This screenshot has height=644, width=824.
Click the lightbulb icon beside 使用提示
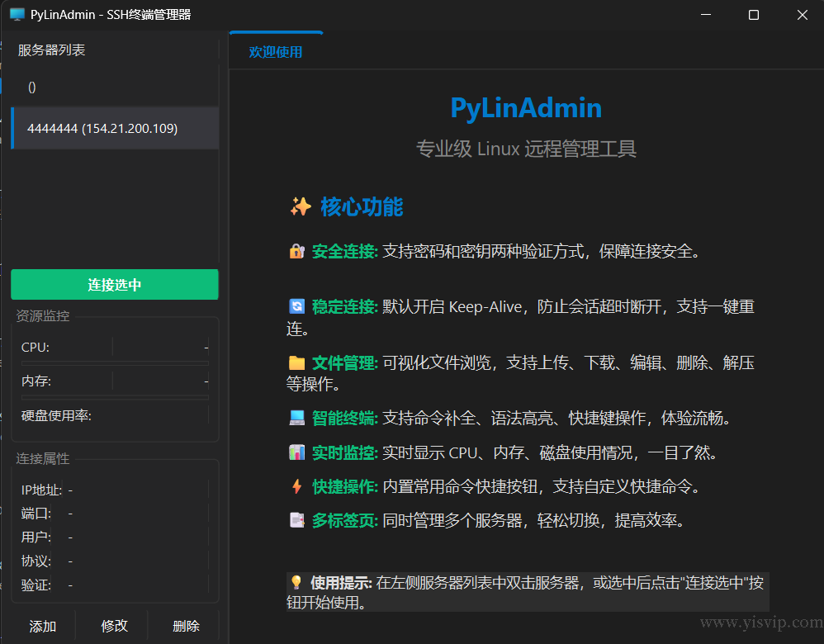[x=296, y=583]
